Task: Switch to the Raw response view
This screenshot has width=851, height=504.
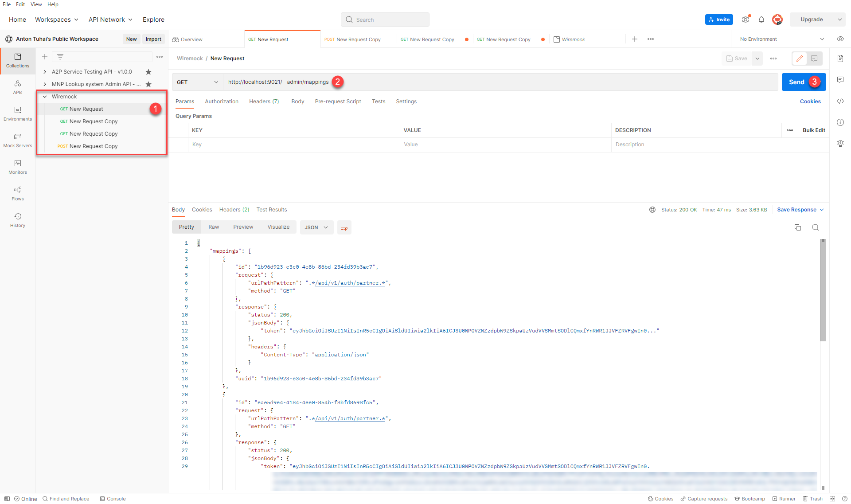Action: pyautogui.click(x=214, y=227)
